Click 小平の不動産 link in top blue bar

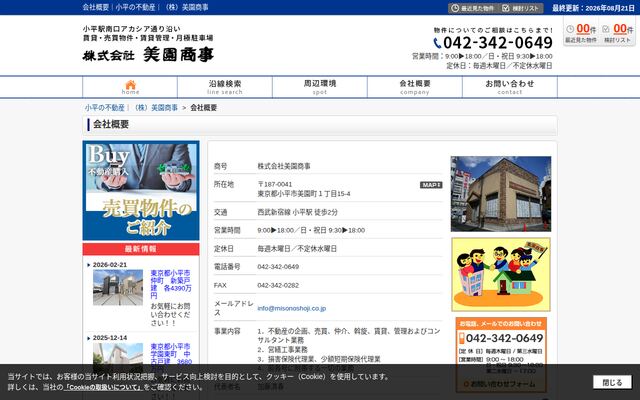click(x=135, y=7)
